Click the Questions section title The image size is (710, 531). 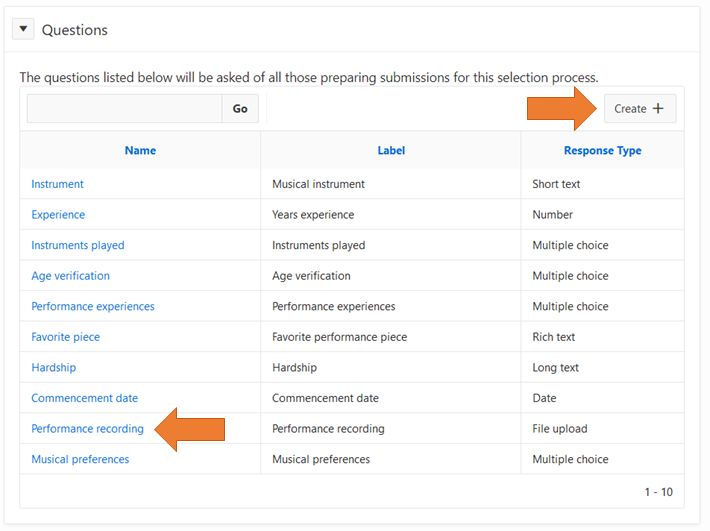click(75, 30)
